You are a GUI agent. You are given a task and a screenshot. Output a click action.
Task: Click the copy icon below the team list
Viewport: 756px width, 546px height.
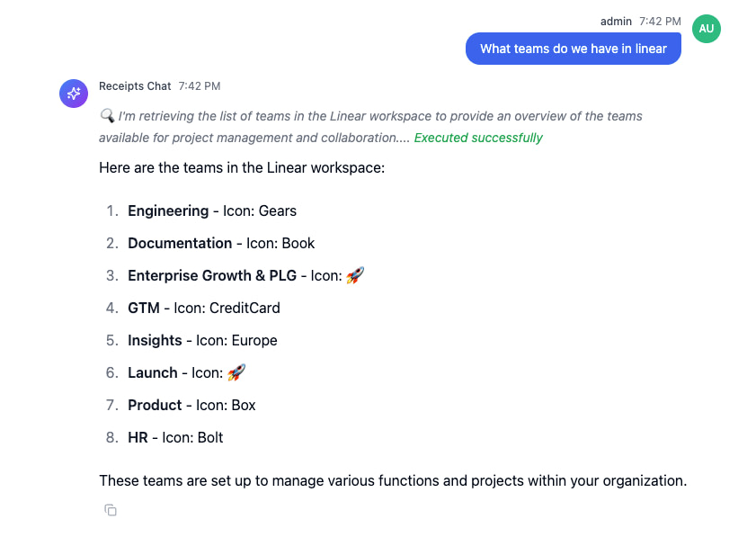110,510
